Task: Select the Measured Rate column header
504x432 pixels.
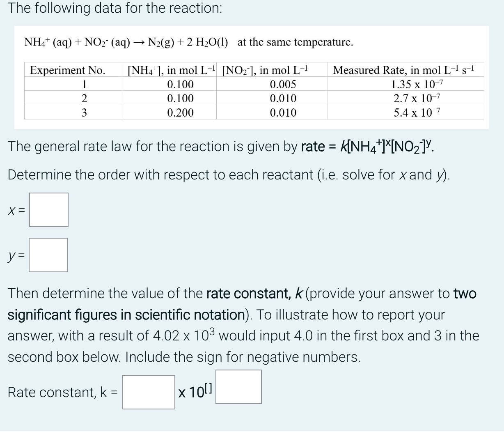Action: point(404,70)
